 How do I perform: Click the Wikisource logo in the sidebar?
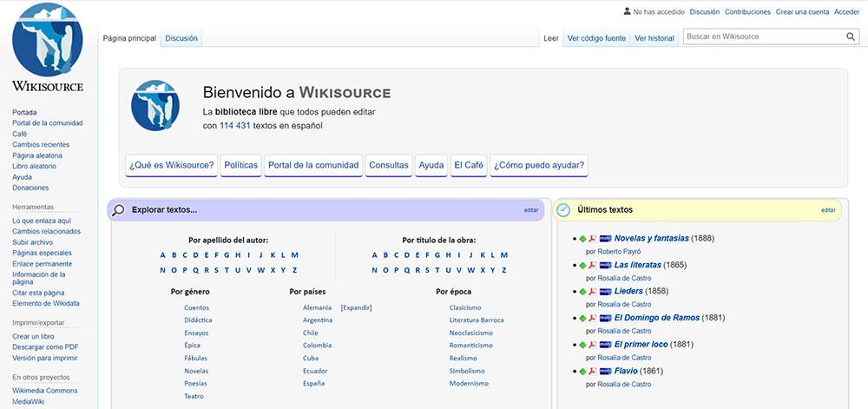[x=48, y=48]
